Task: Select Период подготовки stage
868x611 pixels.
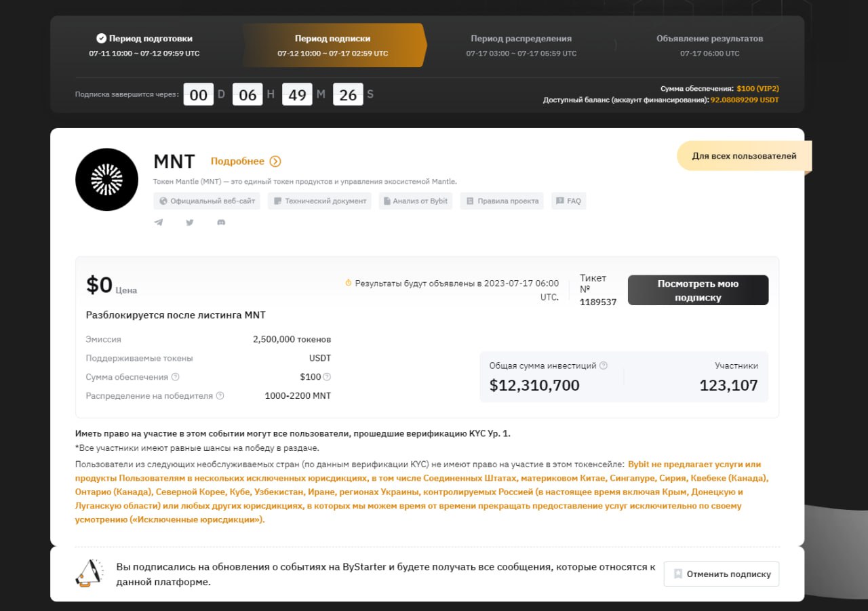Action: coord(144,45)
